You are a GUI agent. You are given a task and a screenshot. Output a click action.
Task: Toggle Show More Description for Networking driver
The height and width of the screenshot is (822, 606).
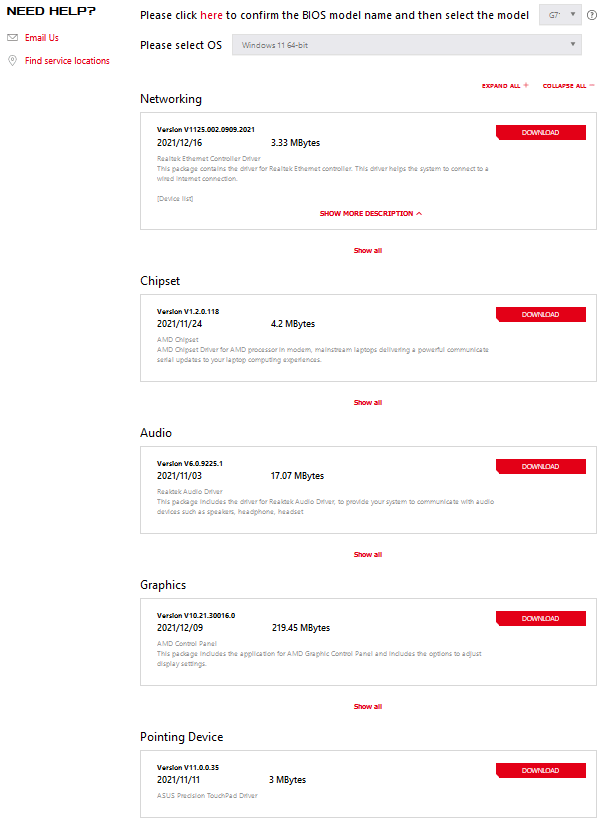(x=371, y=213)
